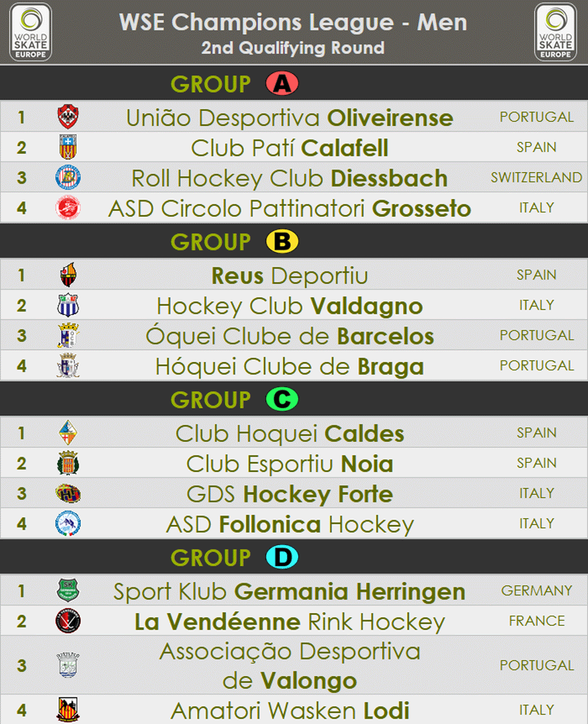Click the World Skate Europe logo at top right

pos(555,31)
